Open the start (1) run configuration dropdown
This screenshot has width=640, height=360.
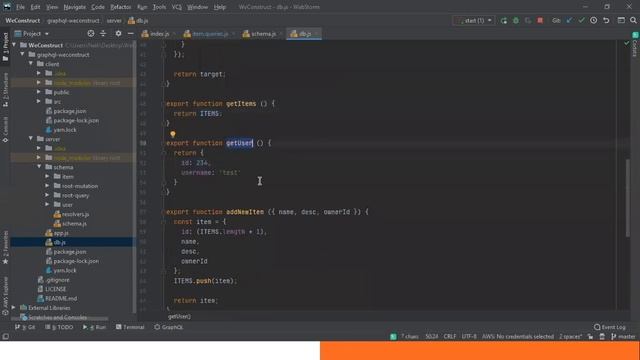[x=473, y=20]
